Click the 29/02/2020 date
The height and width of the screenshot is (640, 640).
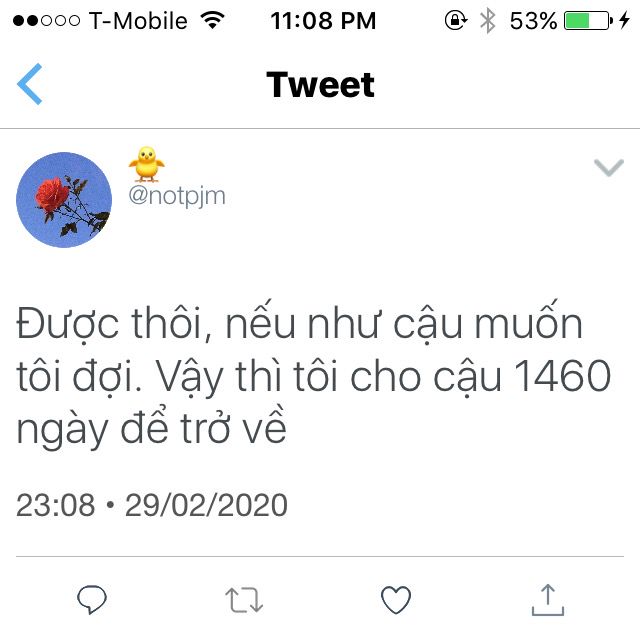point(206,505)
